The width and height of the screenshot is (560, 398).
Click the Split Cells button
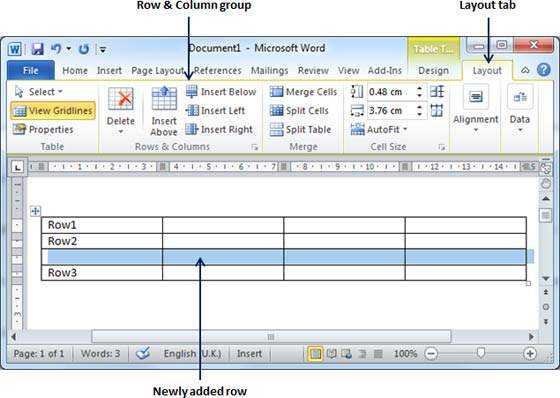point(299,111)
